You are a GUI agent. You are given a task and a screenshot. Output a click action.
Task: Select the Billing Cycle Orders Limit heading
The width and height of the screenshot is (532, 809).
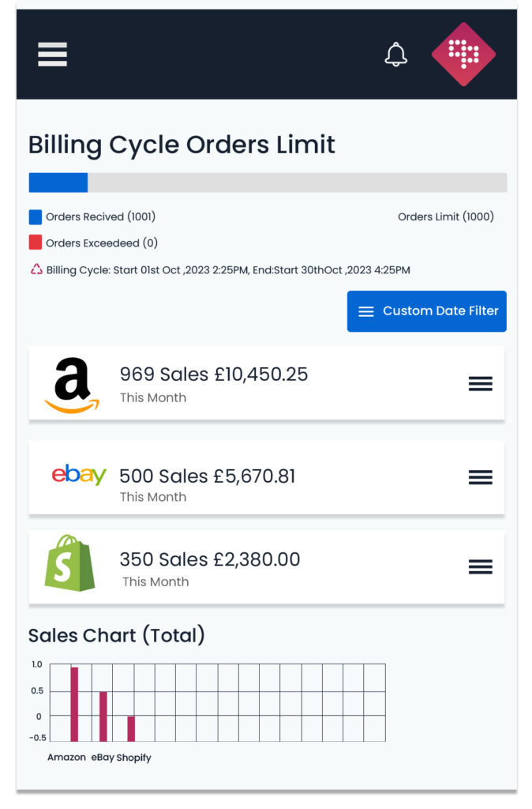coord(181,145)
